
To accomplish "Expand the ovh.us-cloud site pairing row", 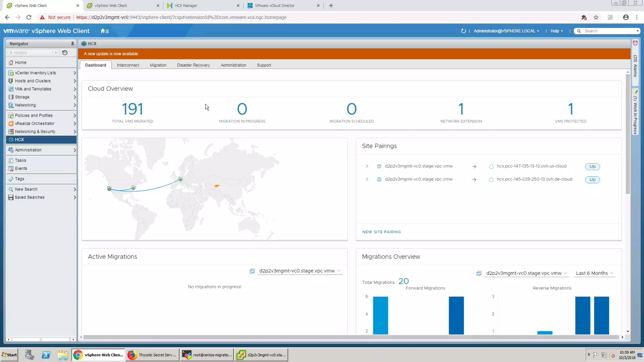I will click(x=367, y=166).
